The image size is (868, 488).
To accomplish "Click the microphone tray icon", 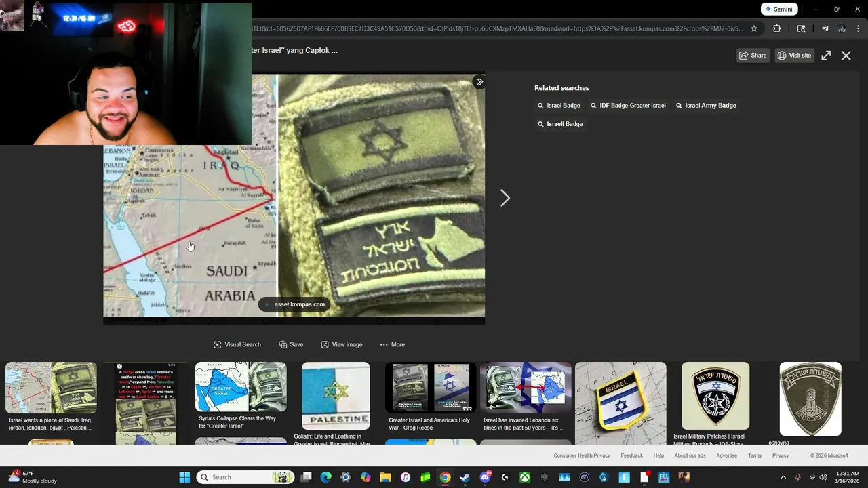I will point(798,477).
